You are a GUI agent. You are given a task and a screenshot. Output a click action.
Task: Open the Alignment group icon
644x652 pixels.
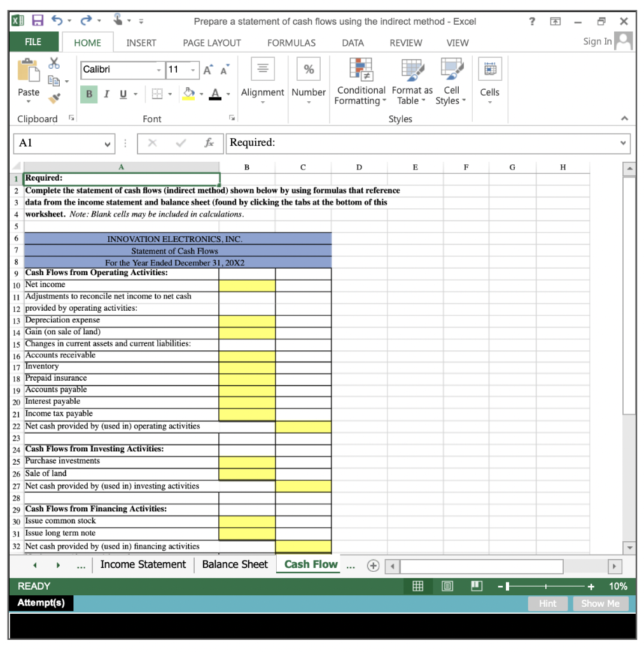(263, 69)
